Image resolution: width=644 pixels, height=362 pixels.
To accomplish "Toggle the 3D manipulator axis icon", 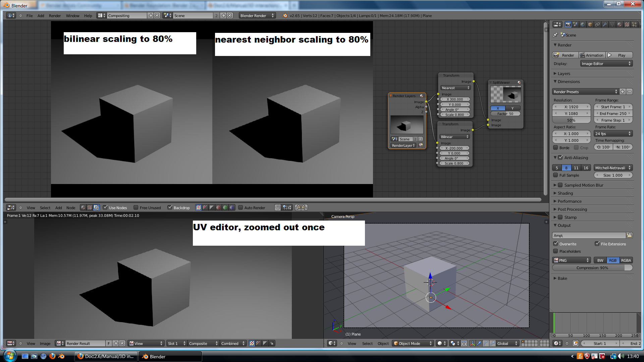I will click(472, 343).
